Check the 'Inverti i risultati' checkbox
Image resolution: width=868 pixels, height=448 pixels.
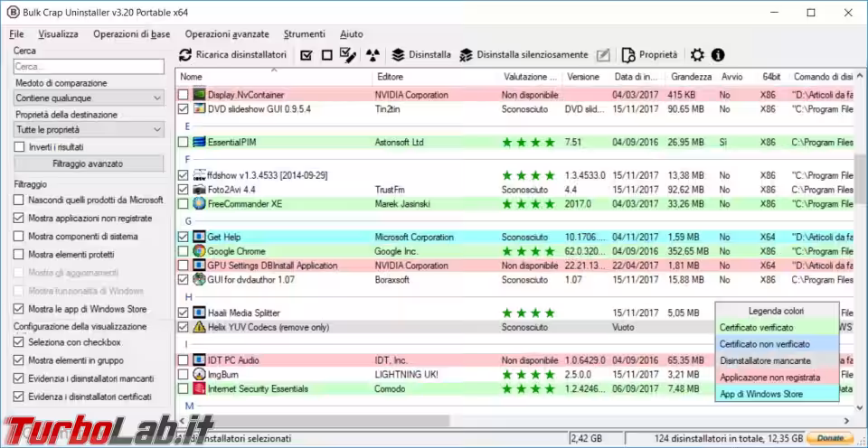click(19, 146)
